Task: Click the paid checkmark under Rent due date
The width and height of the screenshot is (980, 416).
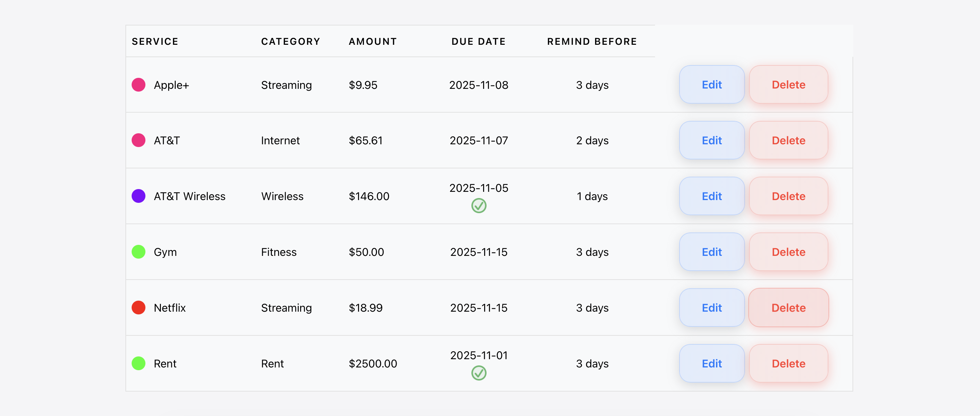Action: pyautogui.click(x=479, y=373)
